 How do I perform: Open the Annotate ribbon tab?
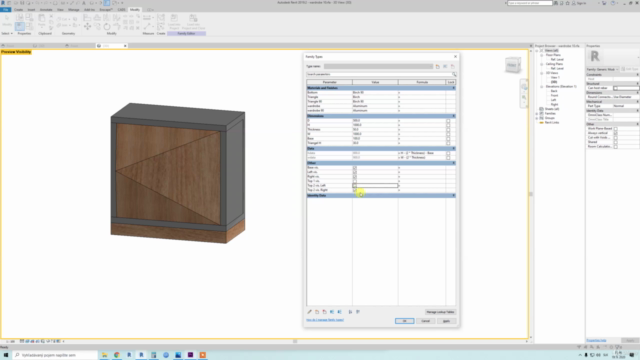click(46, 9)
